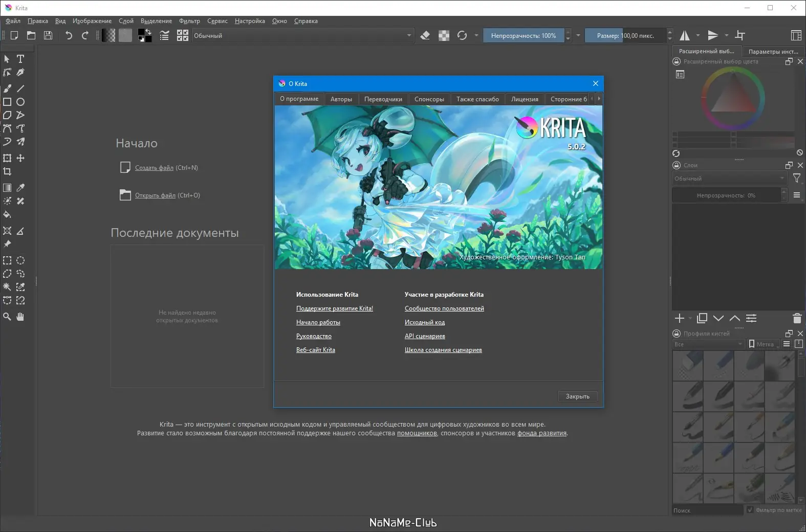Expand the horizontal mirror options arrow
The height and width of the screenshot is (532, 806).
coord(698,35)
